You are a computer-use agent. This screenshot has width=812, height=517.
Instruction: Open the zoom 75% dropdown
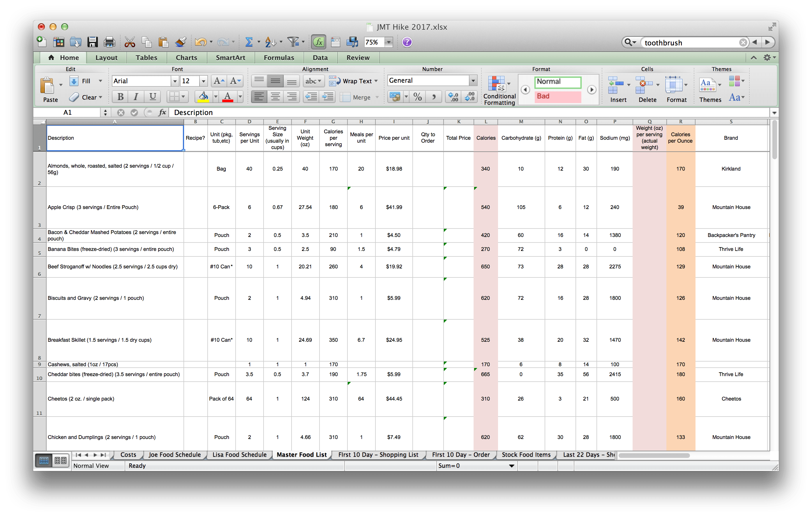(389, 42)
